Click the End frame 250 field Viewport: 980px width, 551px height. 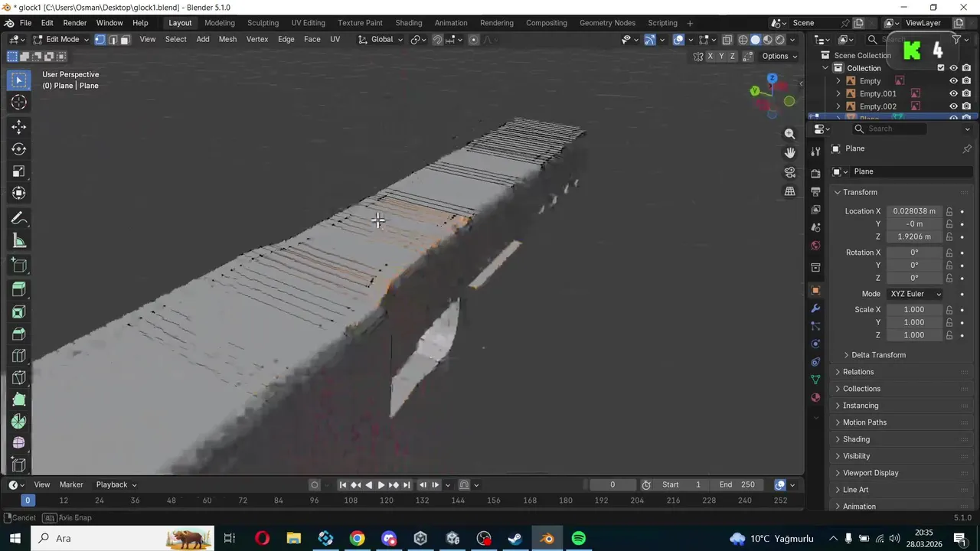point(738,484)
